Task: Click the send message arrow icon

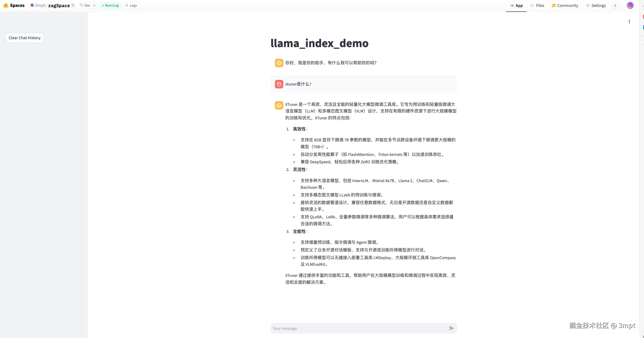Action: tap(451, 328)
